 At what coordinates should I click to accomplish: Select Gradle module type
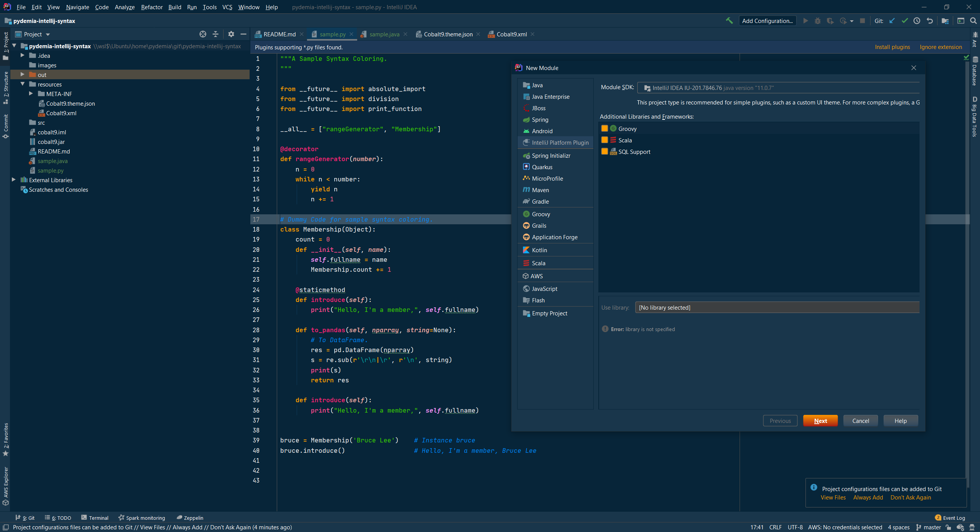tap(555, 202)
